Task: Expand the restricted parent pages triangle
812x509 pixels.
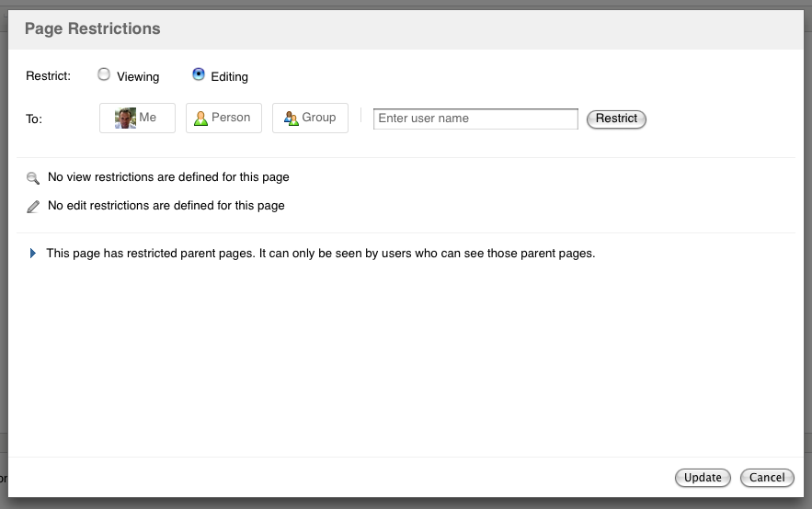Action: tap(32, 253)
